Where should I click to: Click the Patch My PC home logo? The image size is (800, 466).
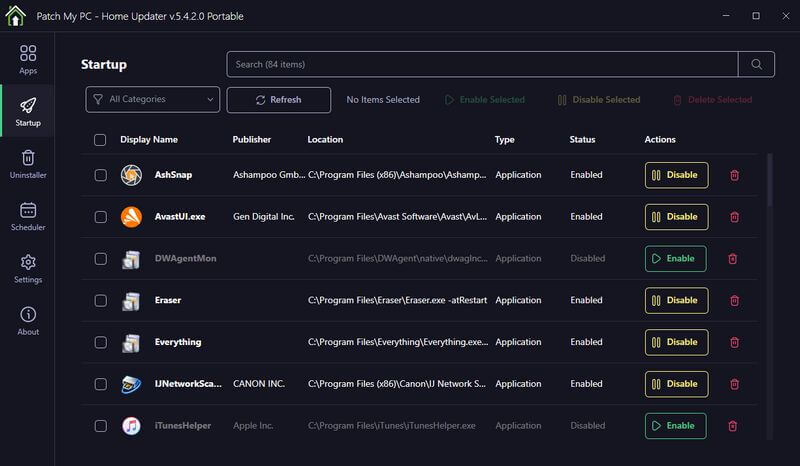(x=15, y=16)
